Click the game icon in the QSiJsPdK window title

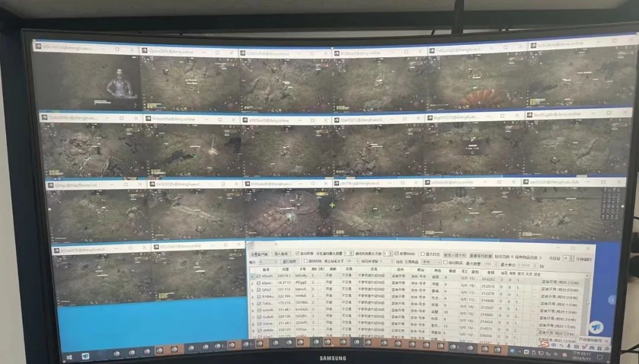click(243, 53)
